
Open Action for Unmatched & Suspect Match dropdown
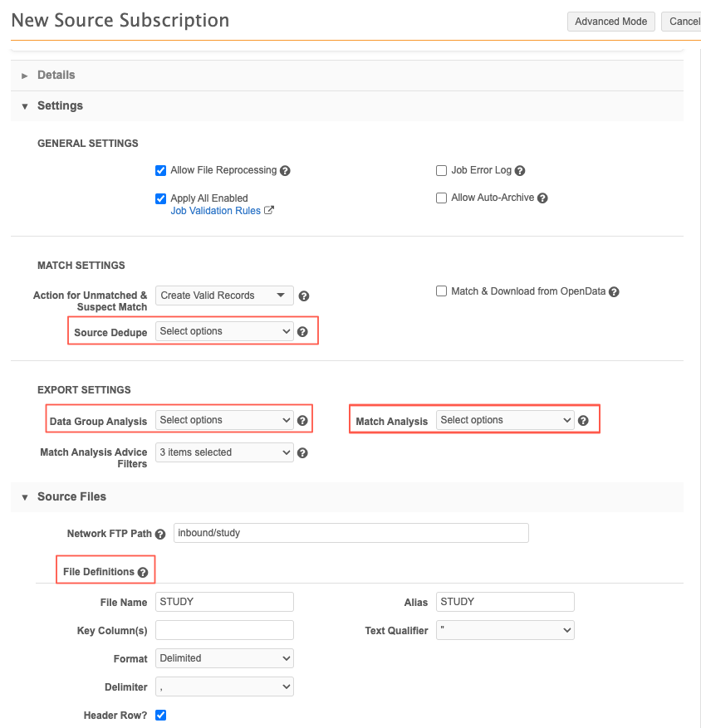click(x=224, y=296)
